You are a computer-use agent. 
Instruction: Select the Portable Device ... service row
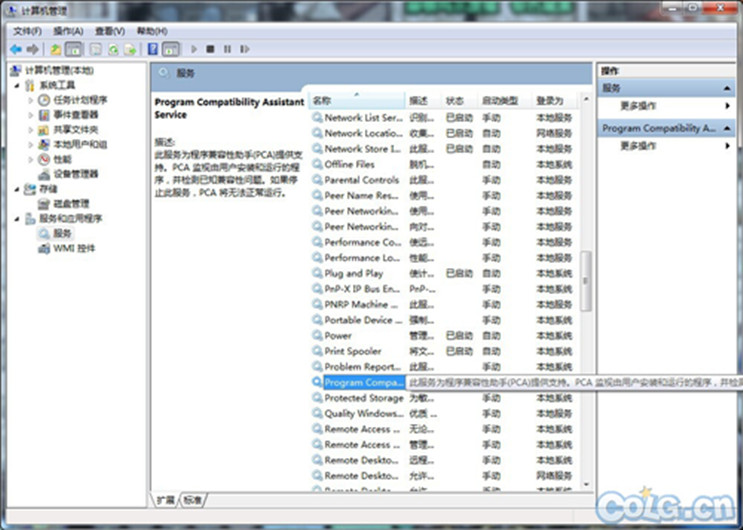(442, 320)
